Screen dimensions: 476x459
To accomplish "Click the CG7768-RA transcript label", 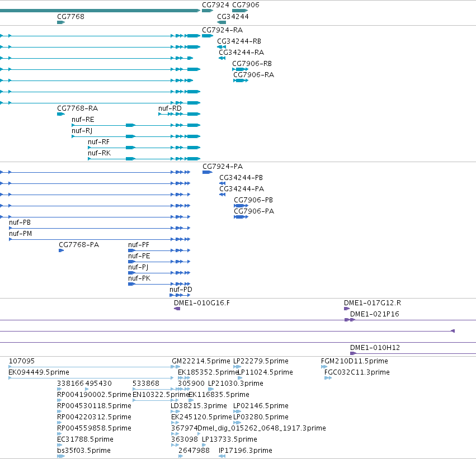I will 77,108.
